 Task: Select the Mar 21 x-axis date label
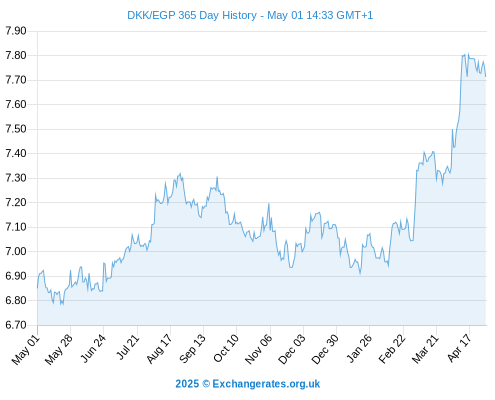point(425,349)
